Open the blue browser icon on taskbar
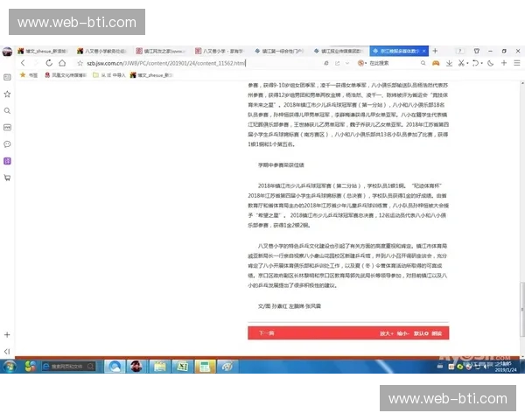This screenshot has width=525, height=420. click(x=115, y=367)
